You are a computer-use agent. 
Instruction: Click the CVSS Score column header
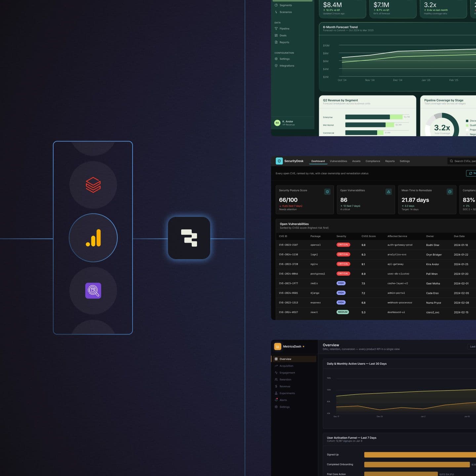click(x=369, y=236)
